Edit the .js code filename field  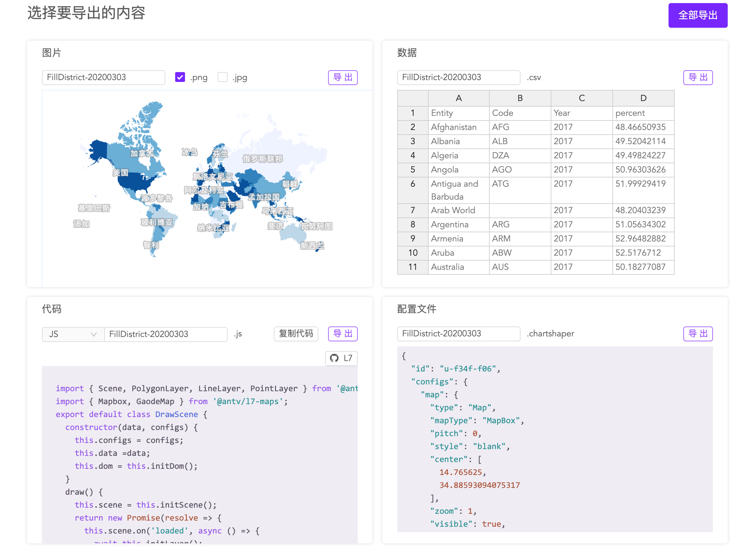(x=165, y=334)
